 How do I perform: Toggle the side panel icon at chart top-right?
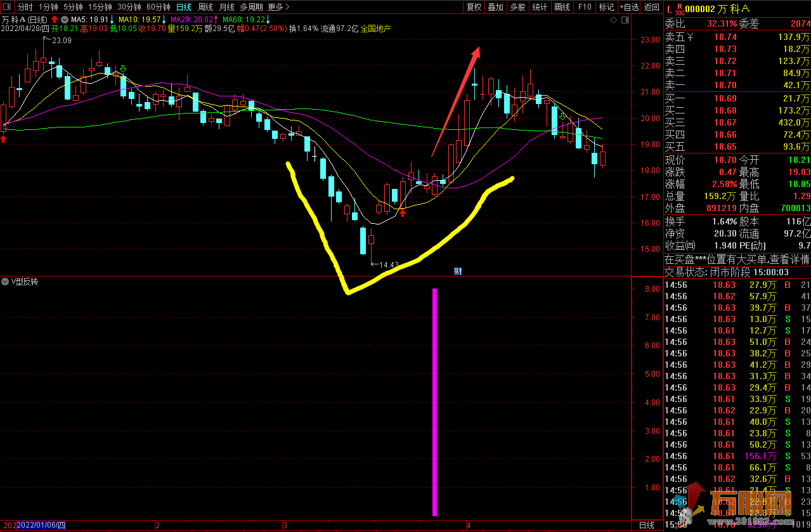coord(625,20)
